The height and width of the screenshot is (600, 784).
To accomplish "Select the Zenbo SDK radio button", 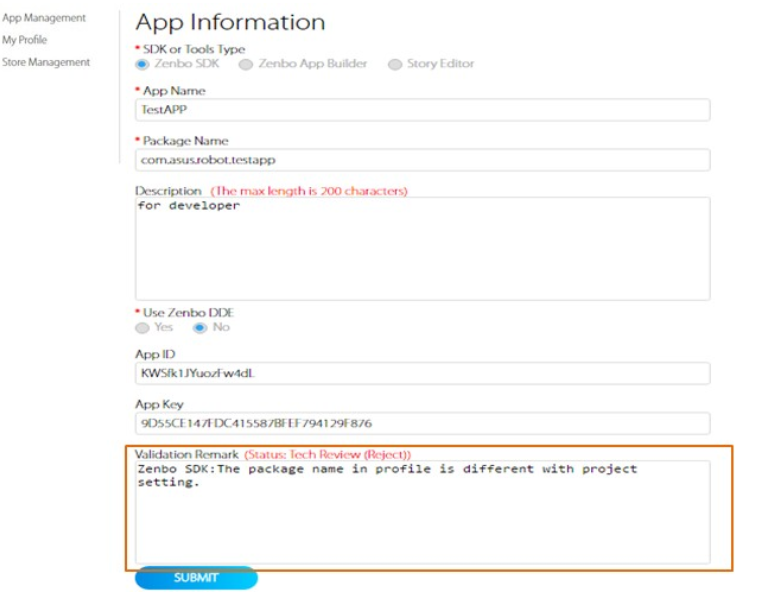I will [142, 64].
